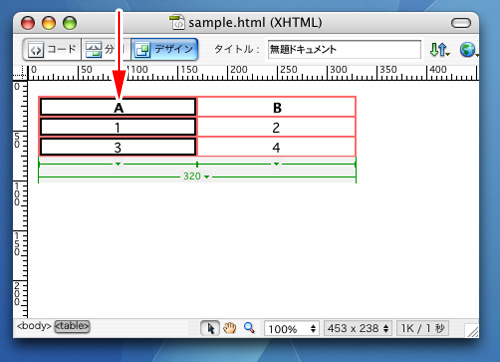Screen dimensions: 500x362
Task: Open the 453 x 238 window size menu
Action: (358, 329)
